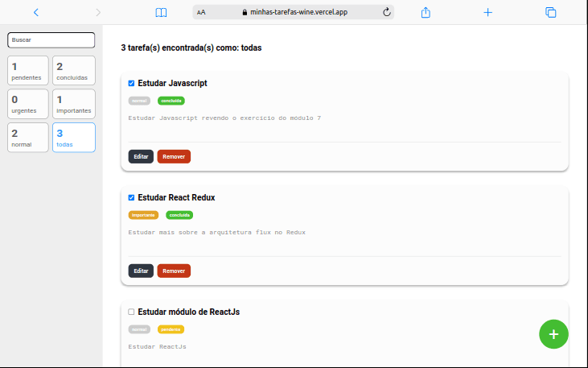Uncheck the Estudar React Redux checkbox
588x368 pixels.
pos(131,197)
